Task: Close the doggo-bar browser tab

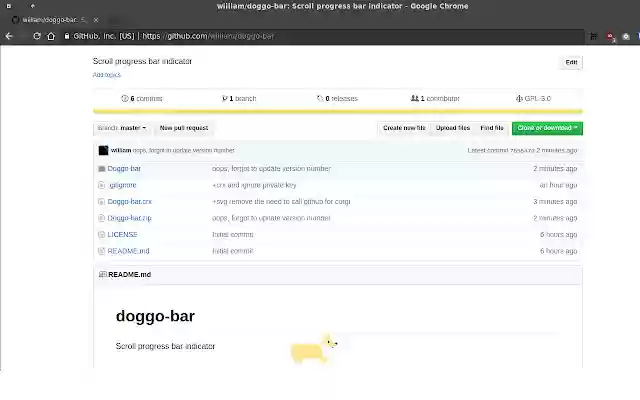Action: click(x=96, y=20)
